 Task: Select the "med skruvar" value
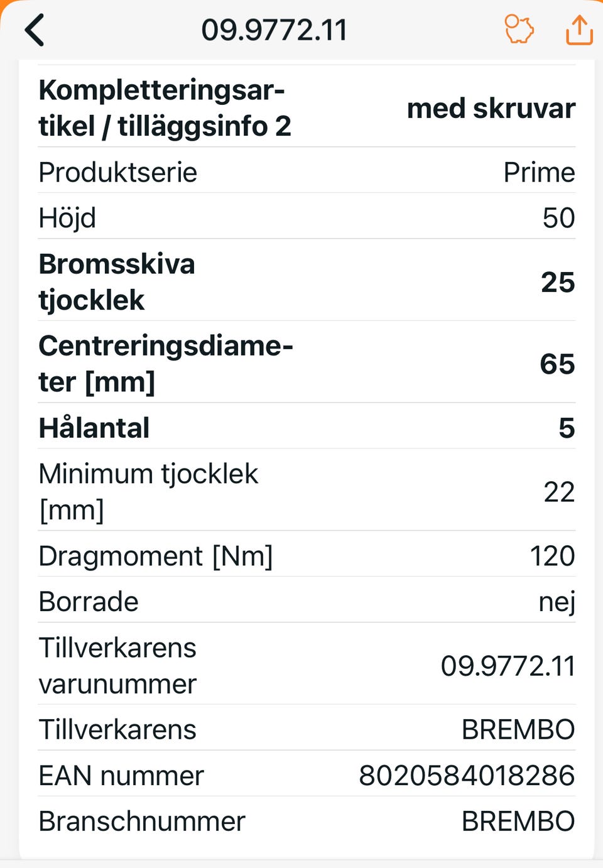click(491, 108)
